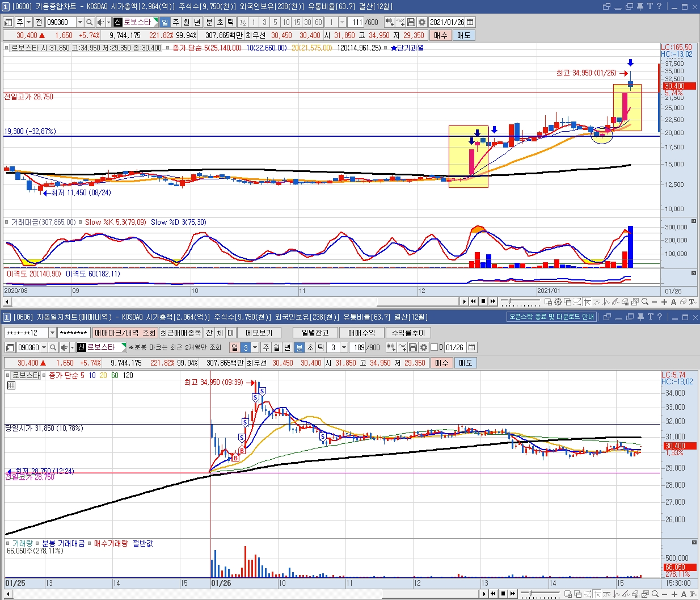700x600 pixels.
Task: Open the 주 type dropdown arrow in top toolbar
Action: coord(28,22)
